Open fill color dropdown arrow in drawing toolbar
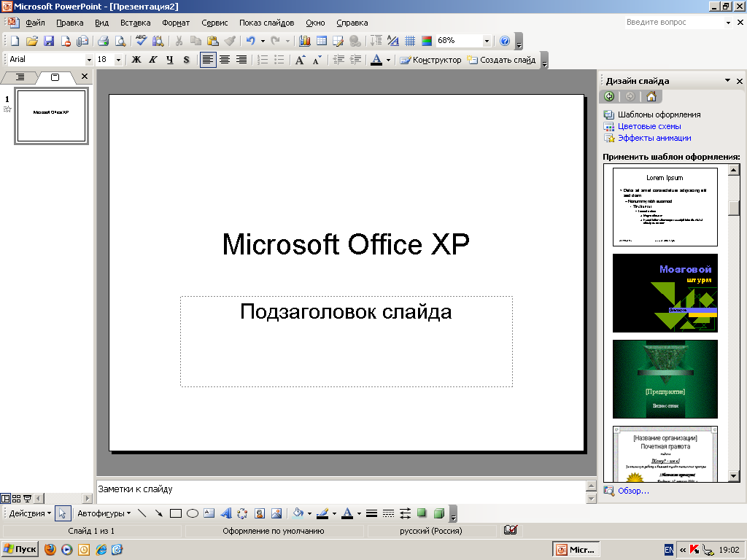Viewport: 747px width, 560px height. (x=309, y=513)
